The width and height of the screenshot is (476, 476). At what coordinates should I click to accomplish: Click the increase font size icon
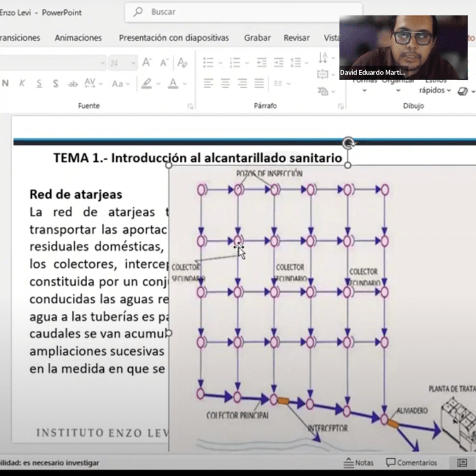pos(147,63)
